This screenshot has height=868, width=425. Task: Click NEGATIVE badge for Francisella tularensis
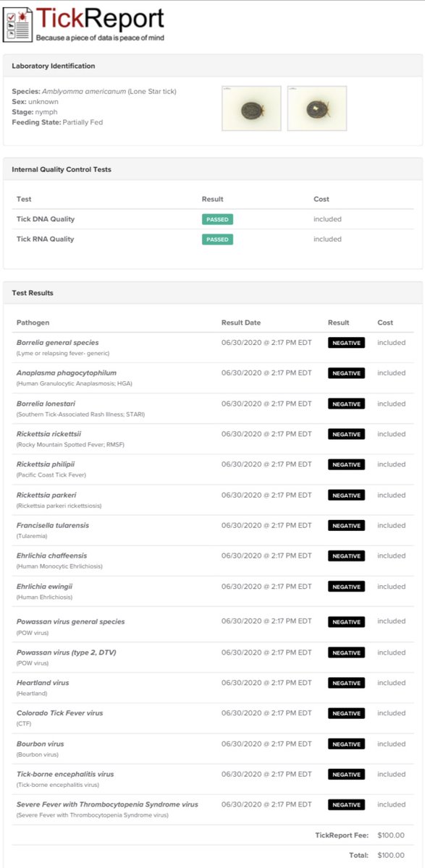point(346,526)
